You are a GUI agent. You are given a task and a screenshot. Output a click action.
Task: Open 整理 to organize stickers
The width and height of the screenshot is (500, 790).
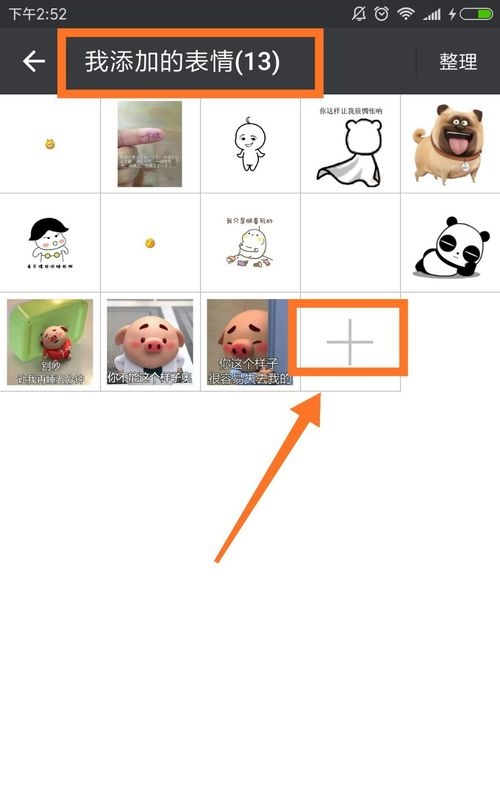(x=458, y=61)
